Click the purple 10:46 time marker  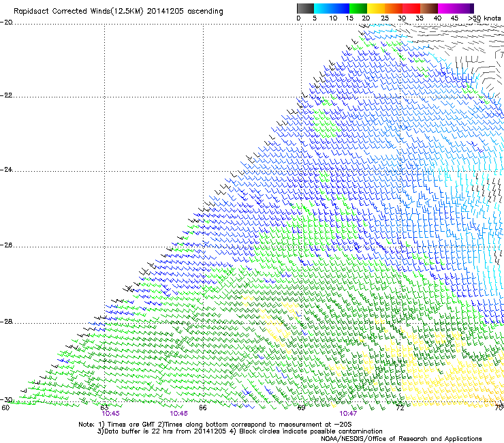point(178,414)
